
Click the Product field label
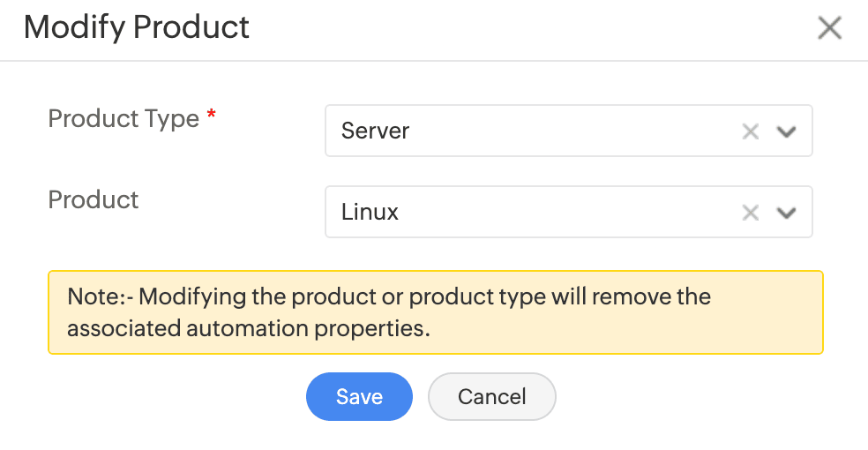coord(94,199)
